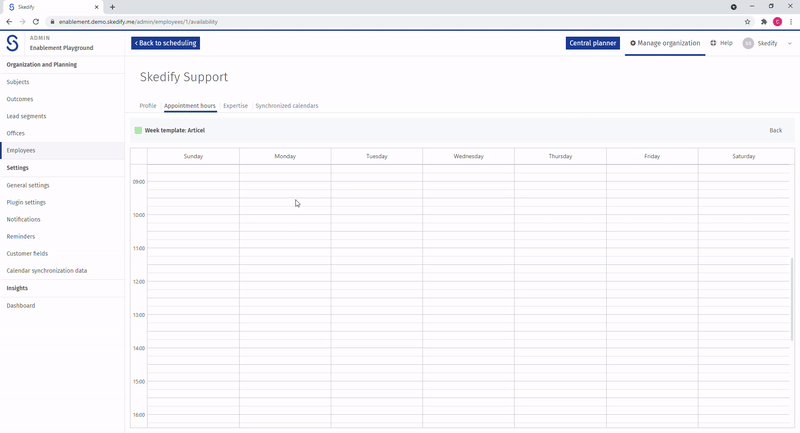Open a new browser tab

point(112,7)
